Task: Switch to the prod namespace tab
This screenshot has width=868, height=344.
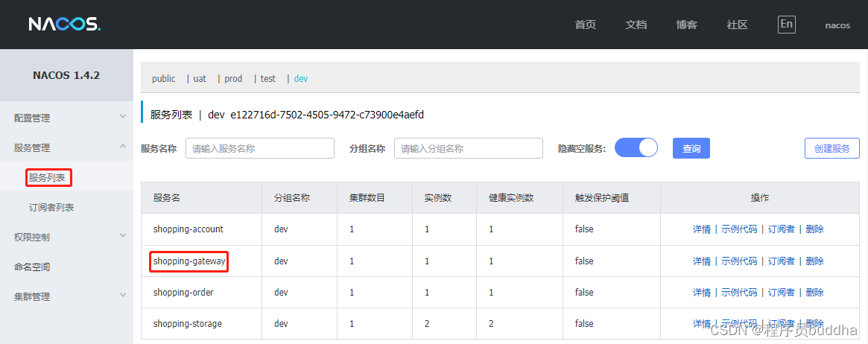Action: tap(233, 78)
